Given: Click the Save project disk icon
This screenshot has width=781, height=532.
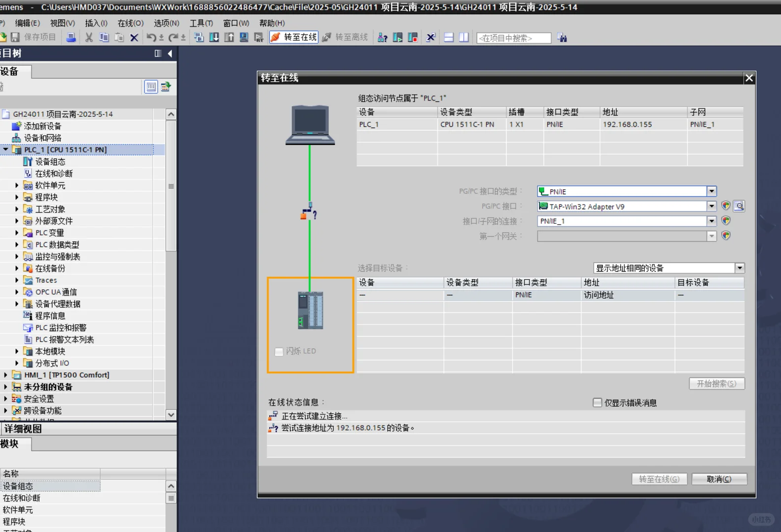Looking at the screenshot, I should [x=15, y=37].
